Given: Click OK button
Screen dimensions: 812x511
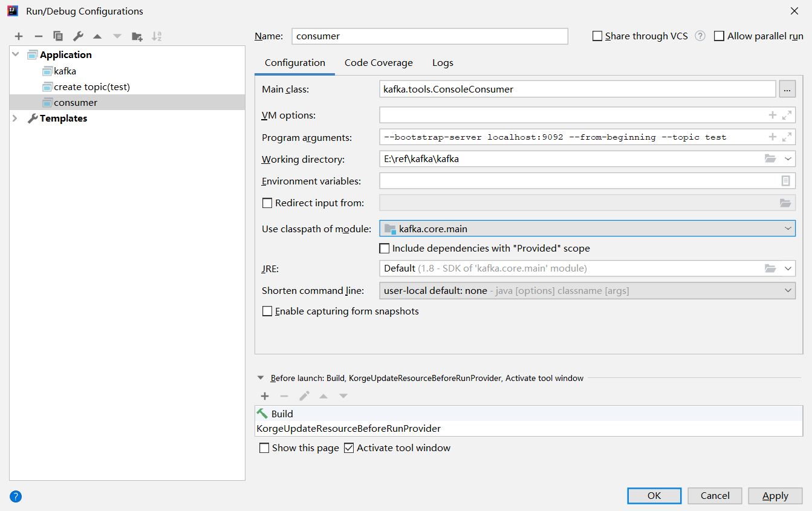Looking at the screenshot, I should point(654,495).
